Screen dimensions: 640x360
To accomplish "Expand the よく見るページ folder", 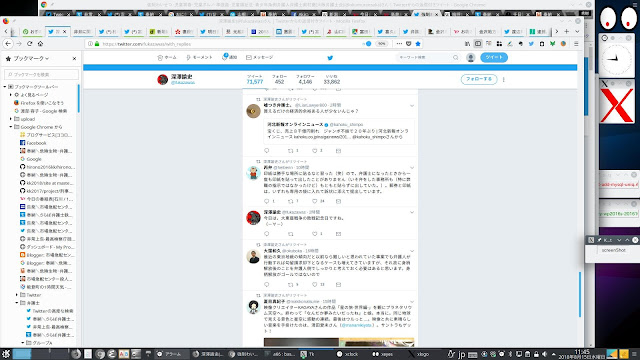I will [11, 95].
